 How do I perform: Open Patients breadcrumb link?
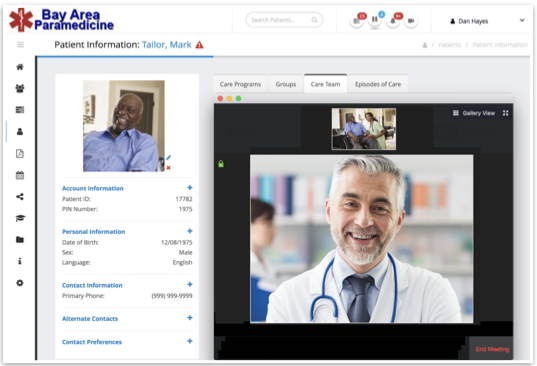[450, 45]
